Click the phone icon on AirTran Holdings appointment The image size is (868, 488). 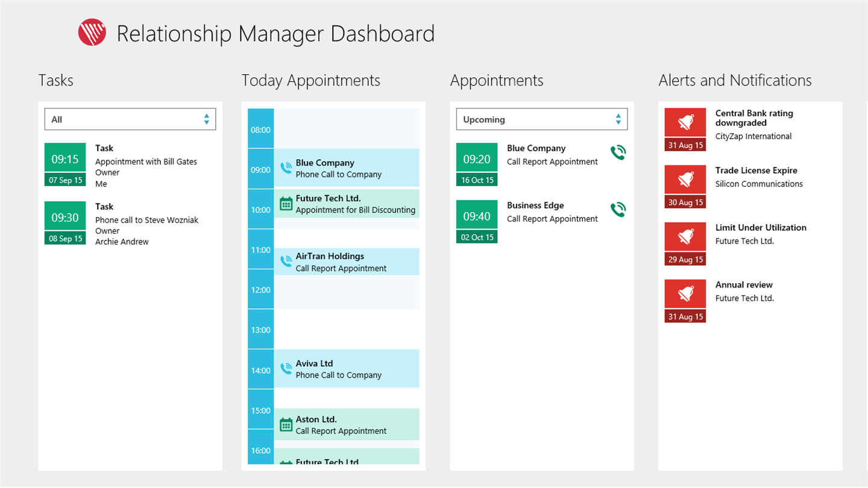[x=286, y=261]
